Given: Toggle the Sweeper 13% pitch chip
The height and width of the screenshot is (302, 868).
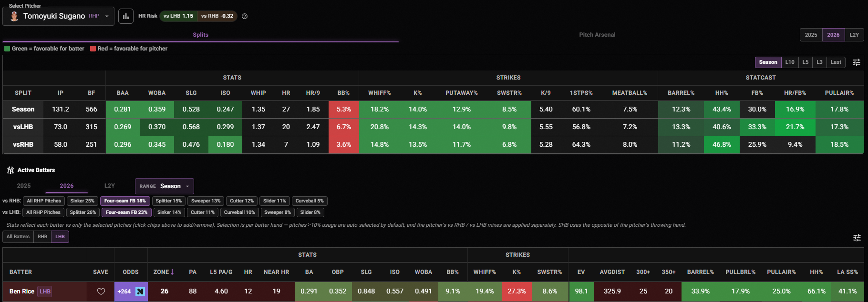Looking at the screenshot, I should pos(206,201).
